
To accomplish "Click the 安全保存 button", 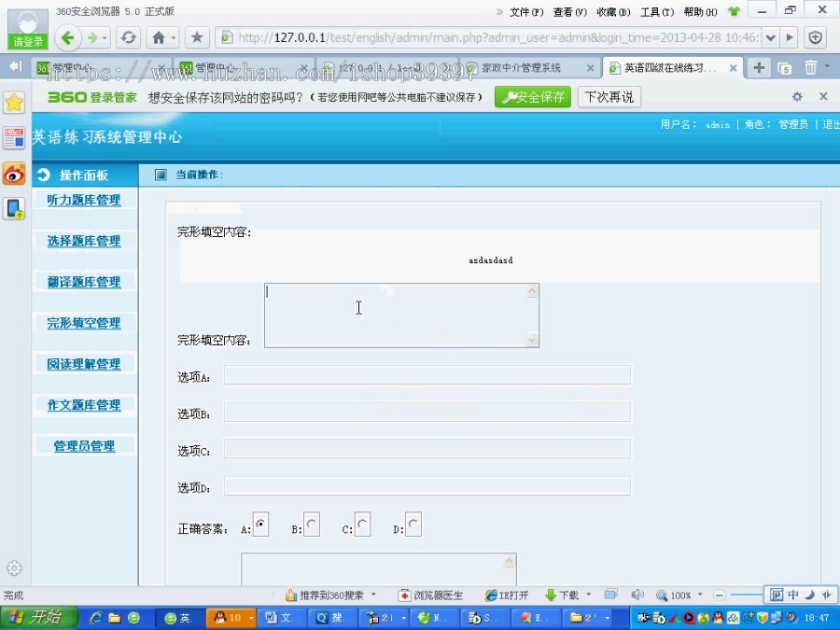I will [533, 97].
